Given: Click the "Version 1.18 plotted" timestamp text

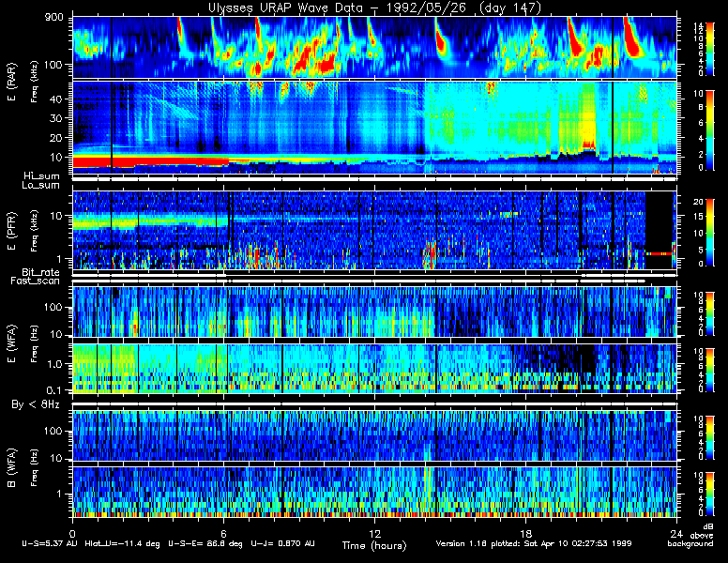Looking at the screenshot, I should point(478,543).
